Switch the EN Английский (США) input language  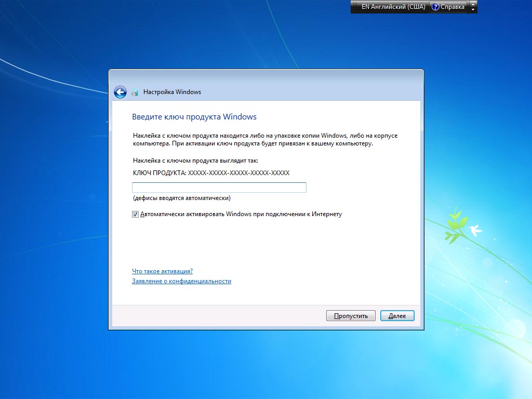point(393,7)
